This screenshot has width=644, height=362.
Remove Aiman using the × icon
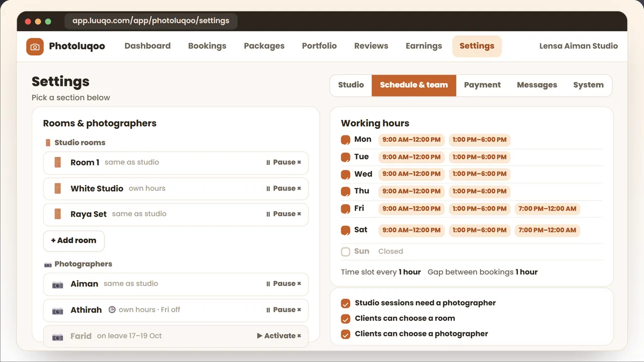(x=299, y=284)
